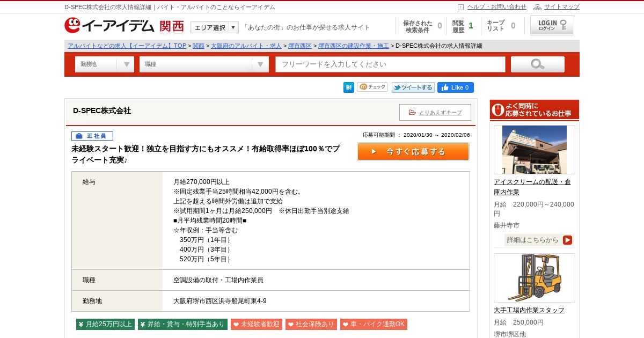Open 堺市西区の建設作業・施工 breadcrumb
This screenshot has height=338, width=644.
(x=354, y=46)
